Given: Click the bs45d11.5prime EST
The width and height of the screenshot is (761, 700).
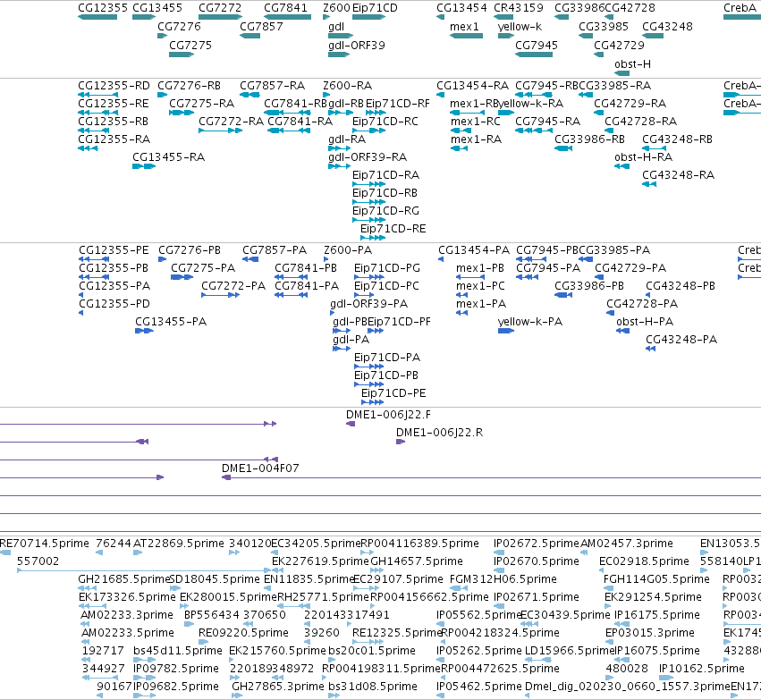Looking at the screenshot, I should tap(145, 660).
